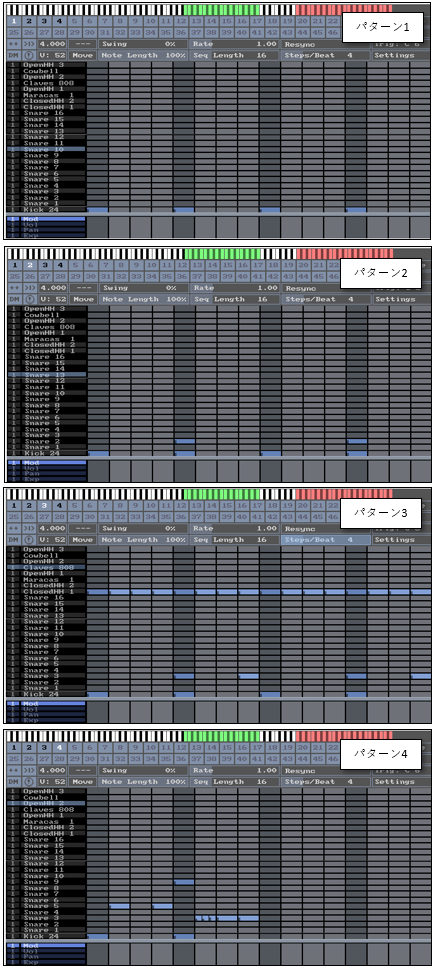
Task: Open Seq Length 16 field in パターン2 panel
Action: click(235, 299)
